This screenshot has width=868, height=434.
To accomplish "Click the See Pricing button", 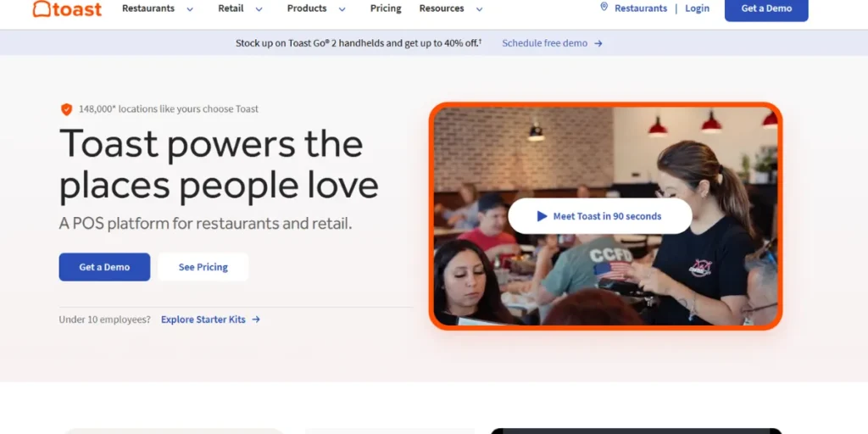I will pyautogui.click(x=203, y=267).
